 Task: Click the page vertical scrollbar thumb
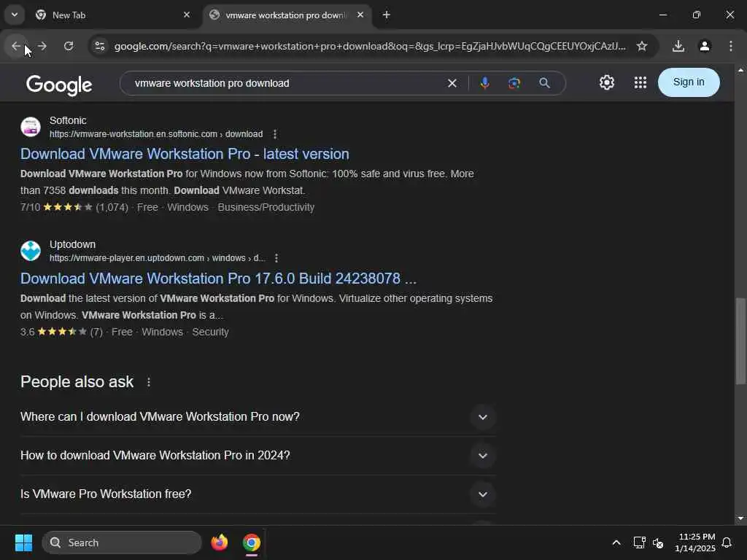740,341
